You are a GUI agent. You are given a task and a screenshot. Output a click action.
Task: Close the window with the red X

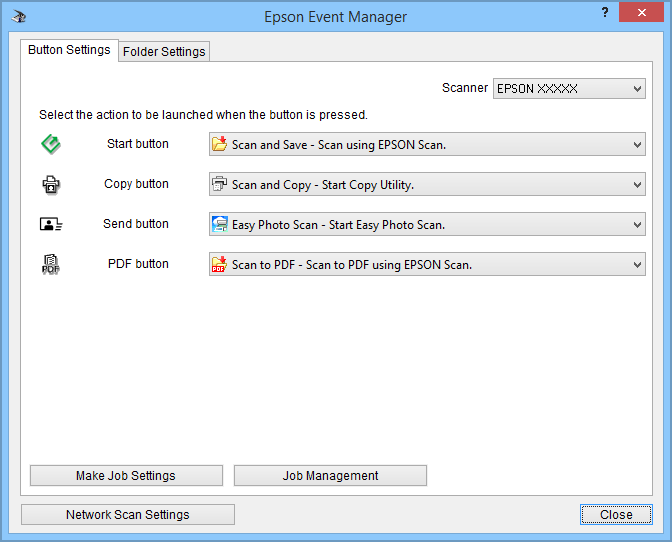(x=641, y=12)
